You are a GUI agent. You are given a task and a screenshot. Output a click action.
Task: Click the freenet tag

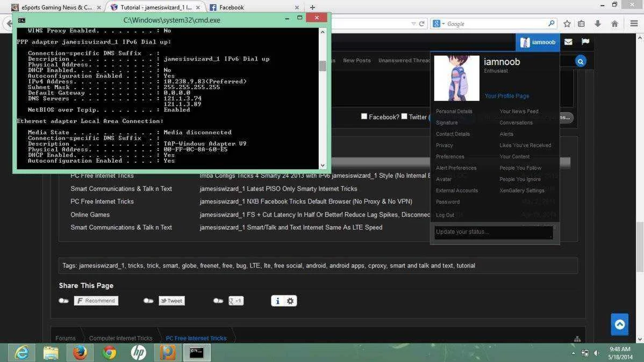click(210, 265)
